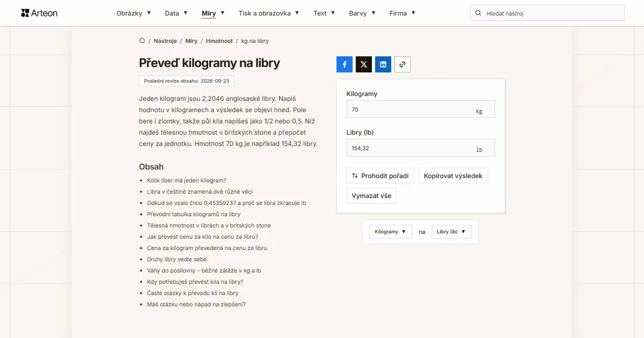The height and width of the screenshot is (338, 644).
Task: Click Vymazat vše button
Action: pyautogui.click(x=371, y=196)
